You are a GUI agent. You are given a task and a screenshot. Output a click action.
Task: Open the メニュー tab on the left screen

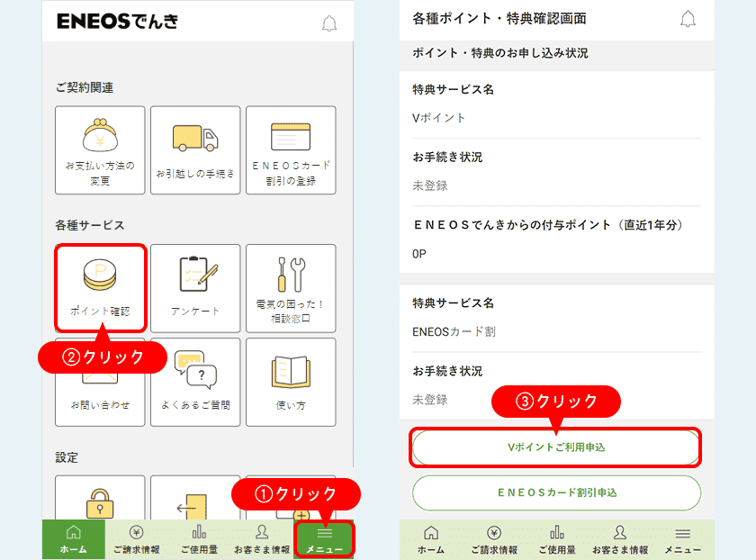click(x=325, y=539)
